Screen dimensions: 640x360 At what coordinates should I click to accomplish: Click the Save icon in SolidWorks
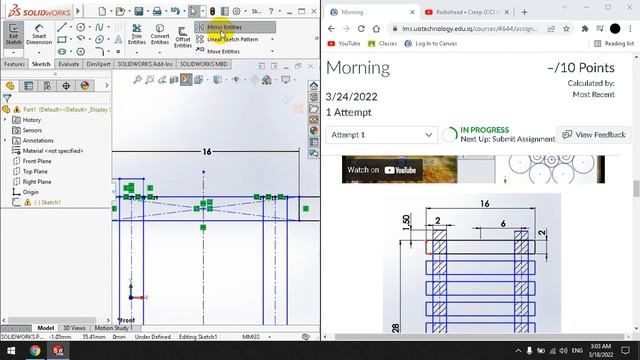pos(139,11)
